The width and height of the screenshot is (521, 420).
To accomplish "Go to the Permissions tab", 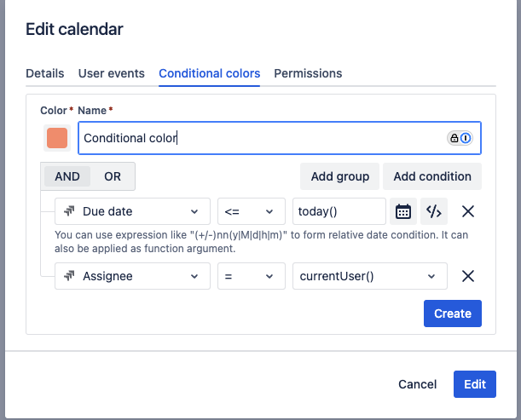I will [x=308, y=73].
